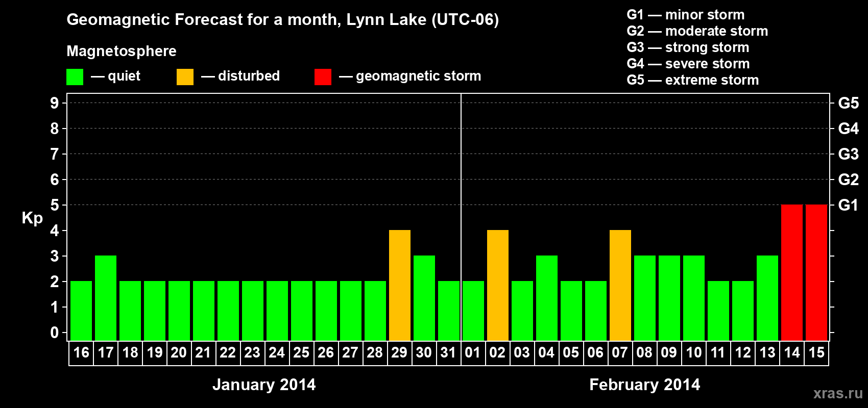Click the red bar for February 15

(816, 272)
